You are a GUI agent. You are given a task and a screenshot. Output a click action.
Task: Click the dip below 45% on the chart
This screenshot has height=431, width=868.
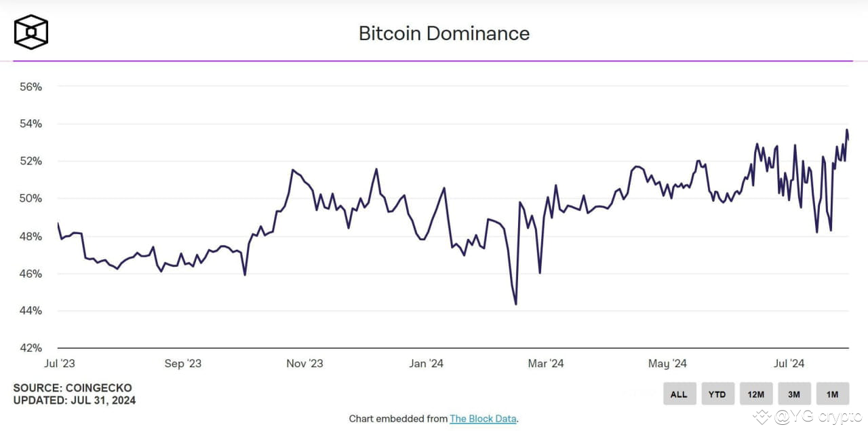click(x=516, y=305)
